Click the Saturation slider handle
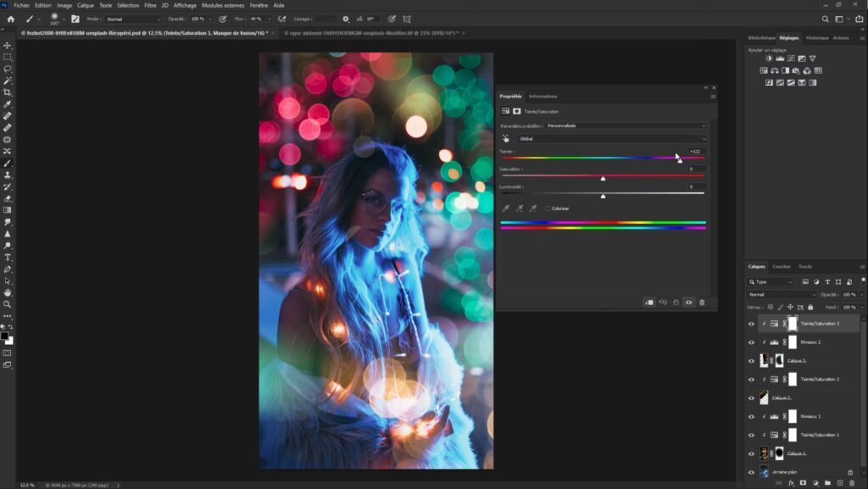The image size is (868, 489). click(x=603, y=179)
